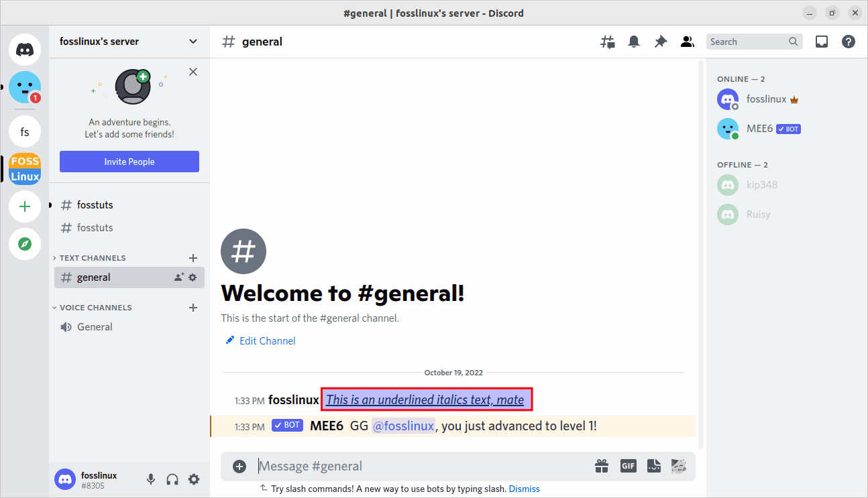
Task: Click the Welcome to #general! heading
Action: point(343,293)
